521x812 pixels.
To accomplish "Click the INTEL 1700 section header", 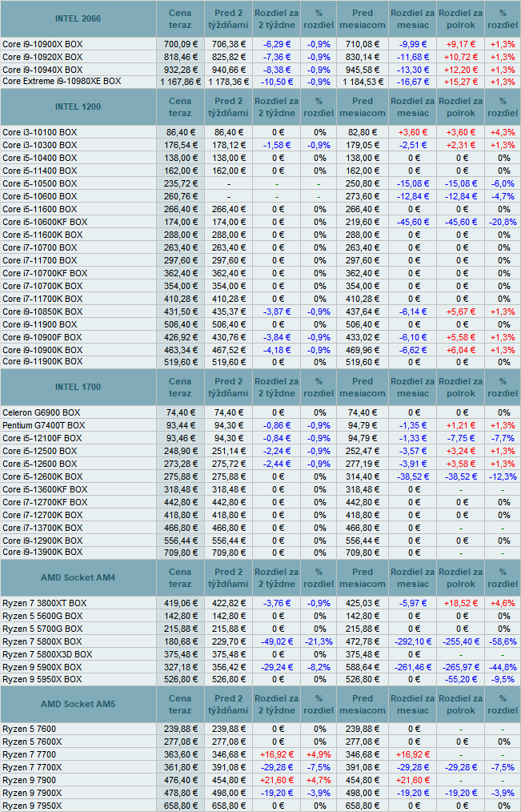I will [78, 388].
